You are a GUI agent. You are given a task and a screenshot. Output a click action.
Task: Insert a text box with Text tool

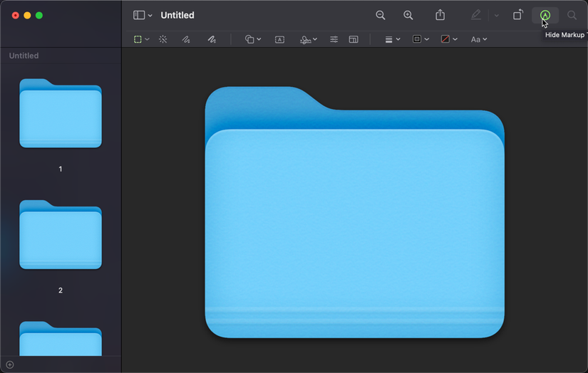click(x=279, y=40)
